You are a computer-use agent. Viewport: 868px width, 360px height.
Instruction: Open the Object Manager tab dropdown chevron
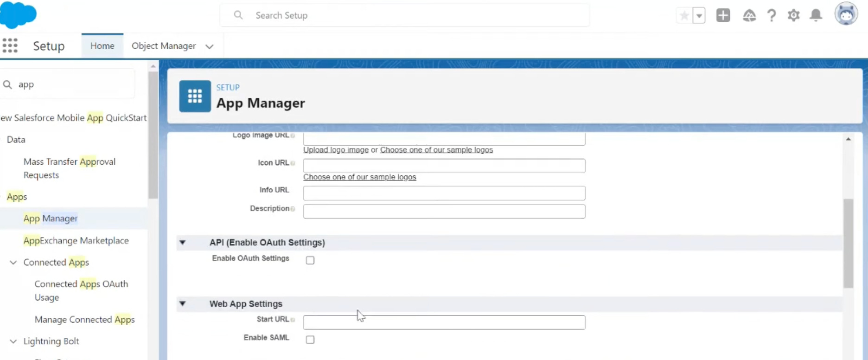(x=209, y=46)
